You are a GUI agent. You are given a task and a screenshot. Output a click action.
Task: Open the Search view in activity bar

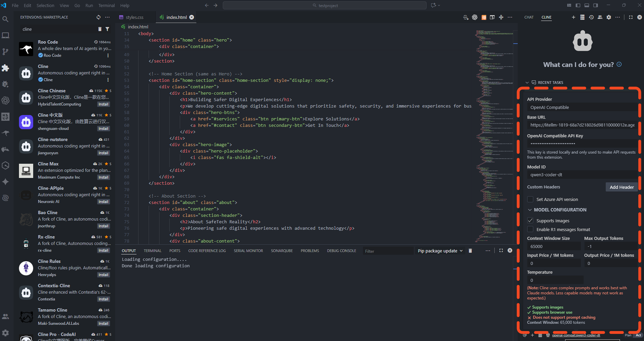coord(5,19)
